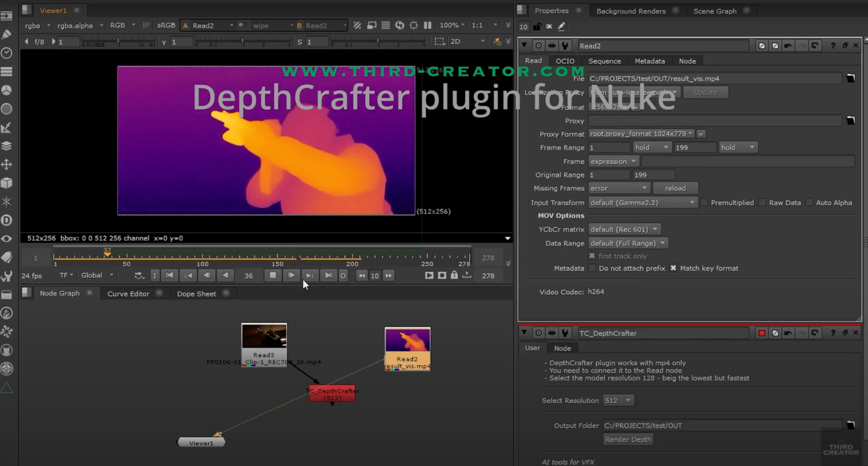Click the wrench icon on Read2 panel

[x=565, y=46]
